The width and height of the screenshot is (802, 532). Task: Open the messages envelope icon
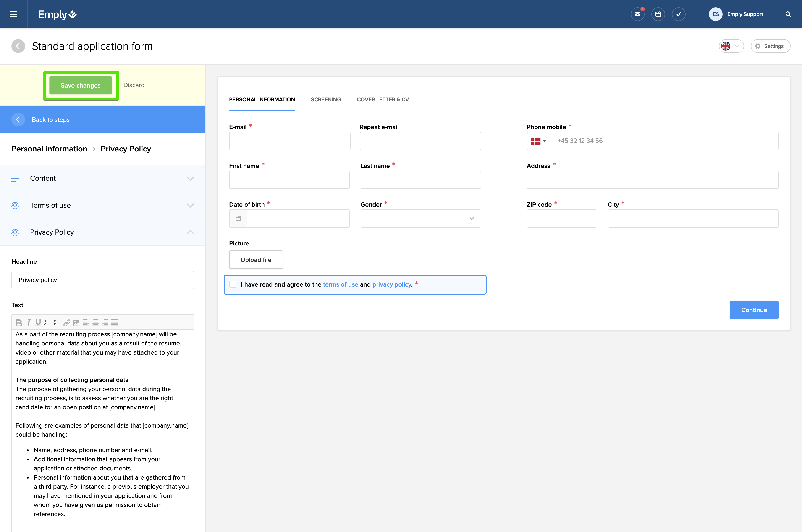637,14
